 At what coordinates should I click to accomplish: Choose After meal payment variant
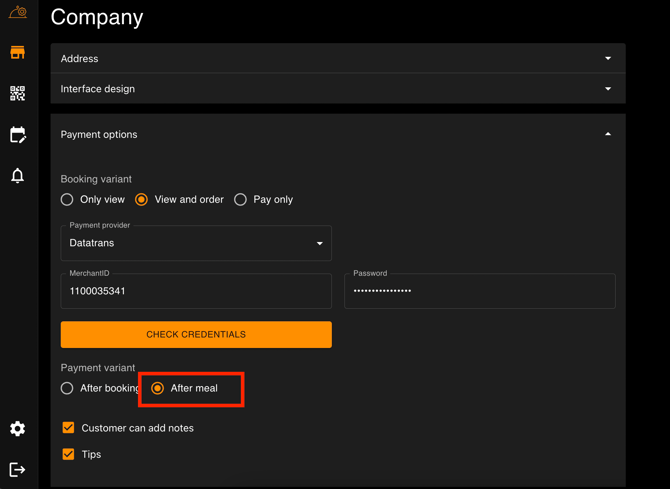tap(158, 388)
